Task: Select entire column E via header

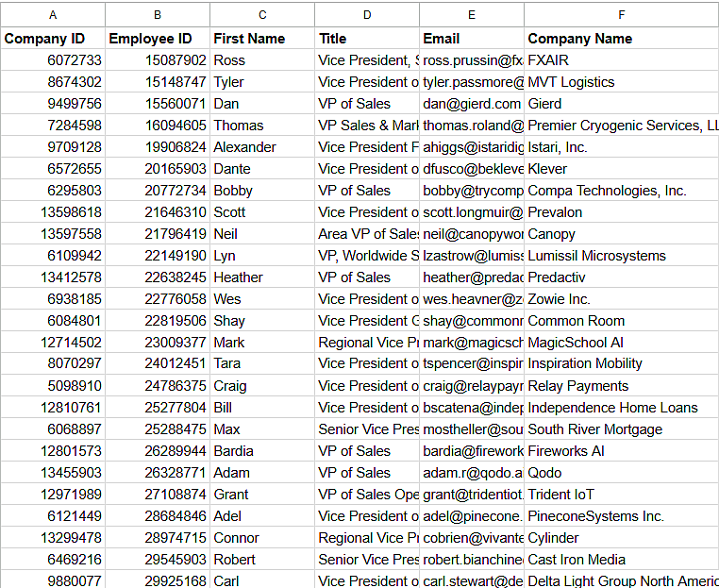Action: click(x=472, y=14)
